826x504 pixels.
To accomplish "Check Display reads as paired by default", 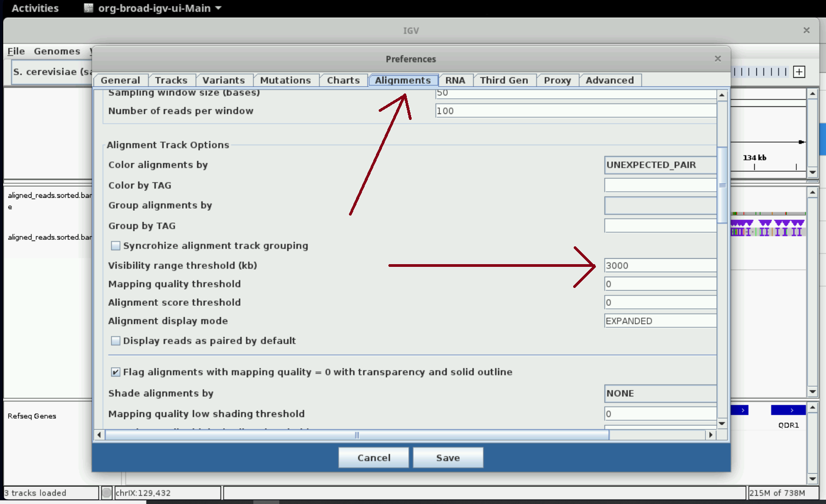I will coord(116,340).
